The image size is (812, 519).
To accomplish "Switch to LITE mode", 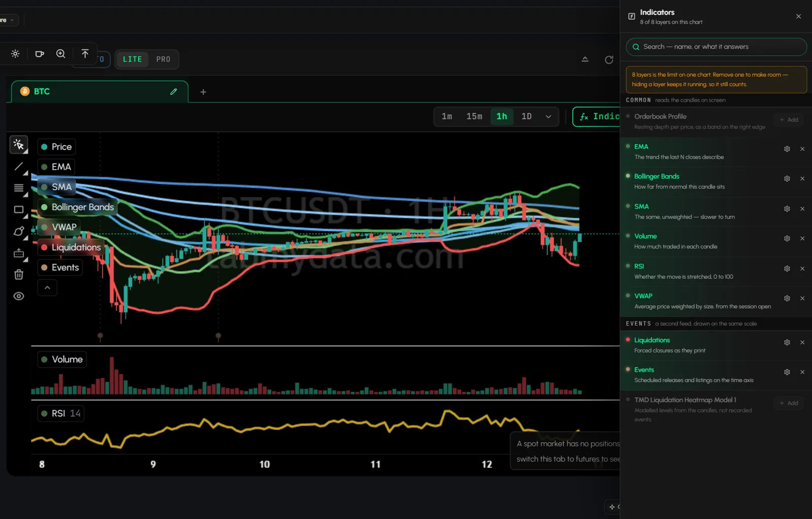I will click(x=132, y=59).
